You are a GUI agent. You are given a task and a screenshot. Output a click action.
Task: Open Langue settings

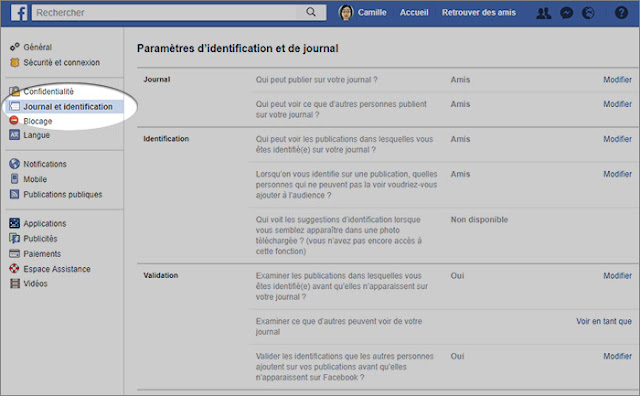pos(36,135)
